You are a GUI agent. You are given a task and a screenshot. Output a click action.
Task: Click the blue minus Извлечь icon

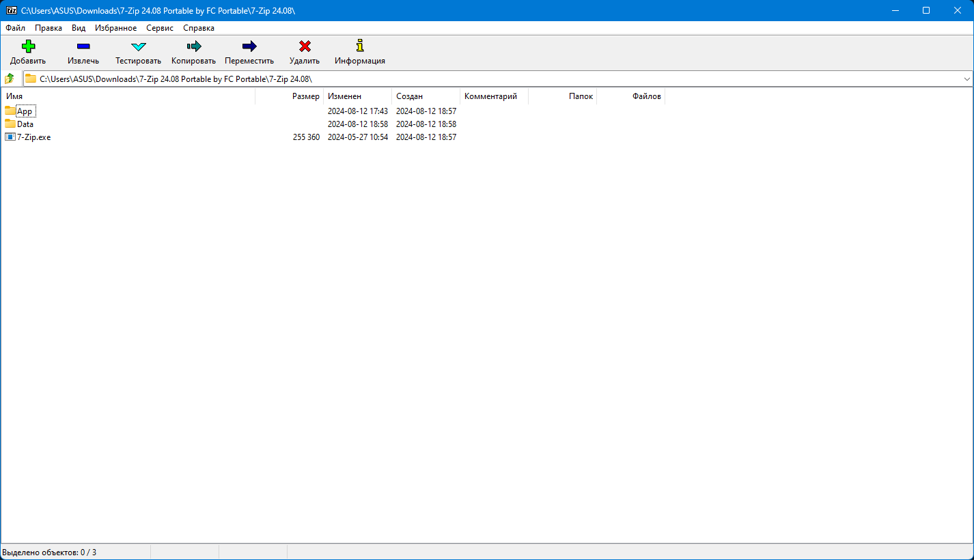[83, 46]
